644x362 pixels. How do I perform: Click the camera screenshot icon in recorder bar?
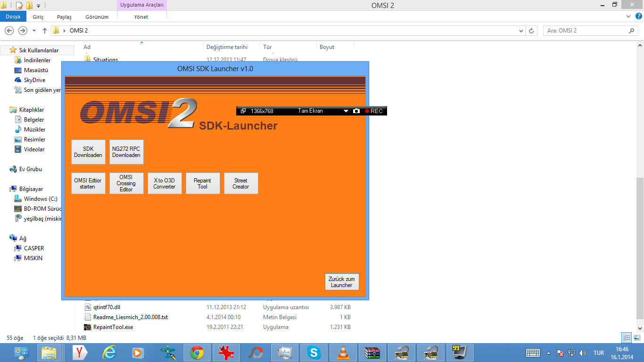(356, 111)
